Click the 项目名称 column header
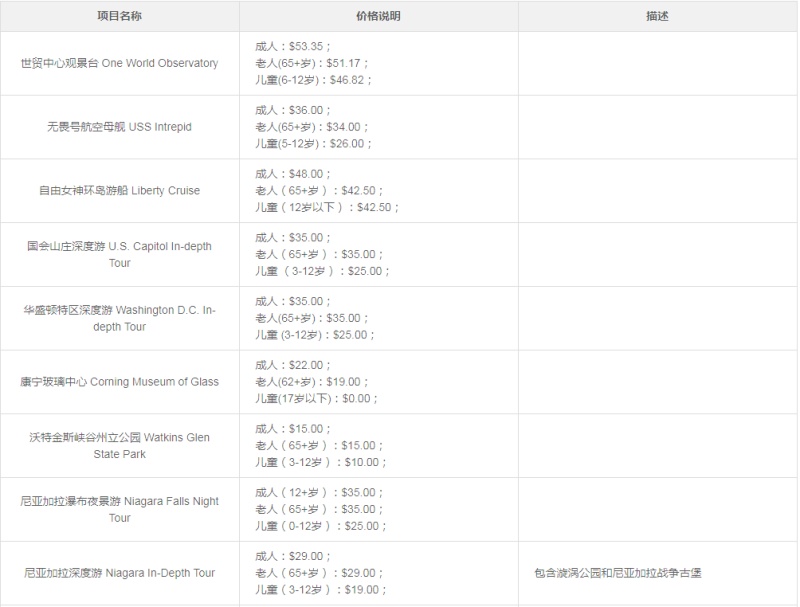800x607 pixels. [x=119, y=16]
